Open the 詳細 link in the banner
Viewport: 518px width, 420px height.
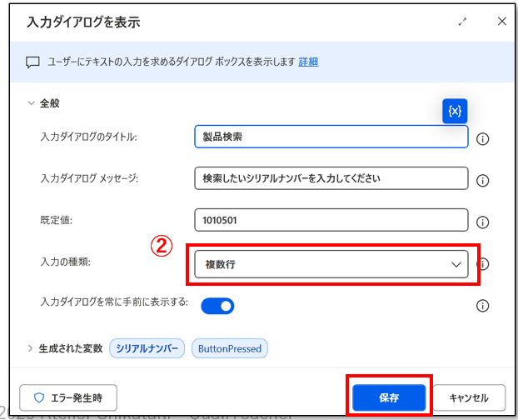click(x=308, y=62)
